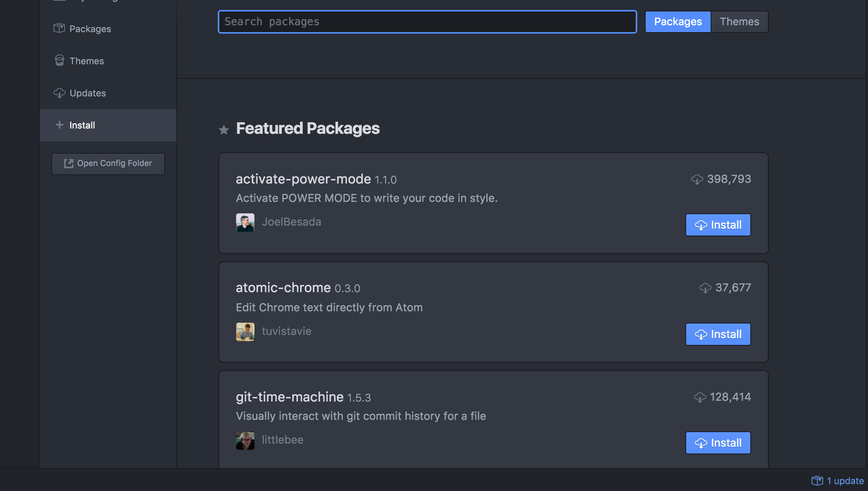This screenshot has width=868, height=491.
Task: Install the git-time-machine package
Action: 718,443
